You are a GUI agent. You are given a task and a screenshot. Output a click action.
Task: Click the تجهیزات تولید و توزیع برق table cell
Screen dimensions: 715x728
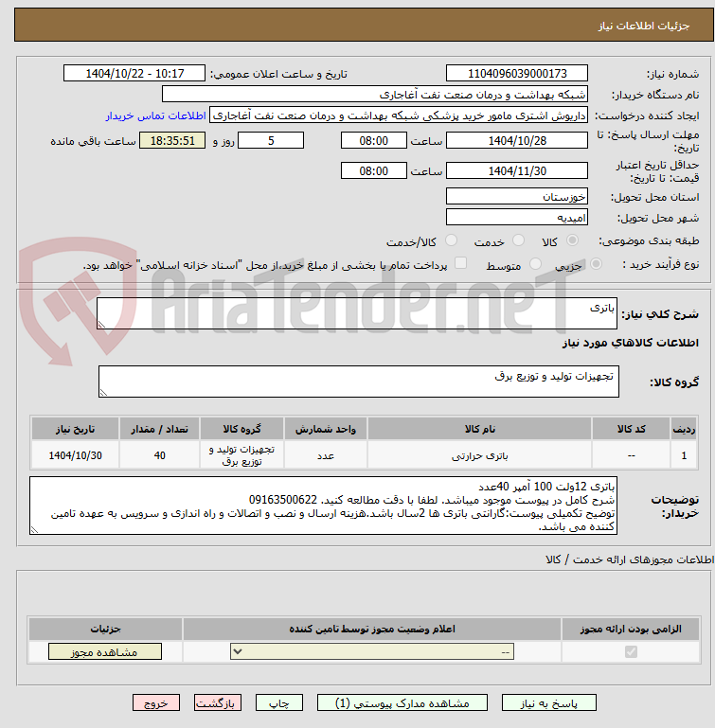(x=241, y=455)
